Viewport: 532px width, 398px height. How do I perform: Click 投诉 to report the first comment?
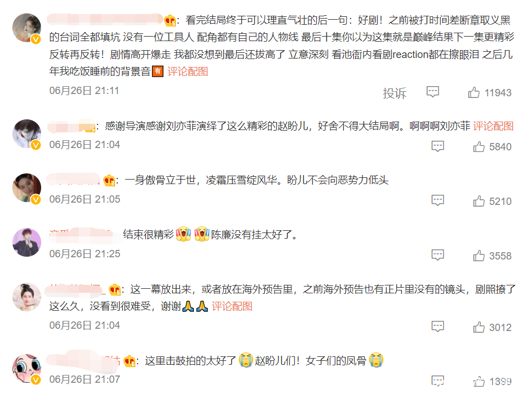394,93
